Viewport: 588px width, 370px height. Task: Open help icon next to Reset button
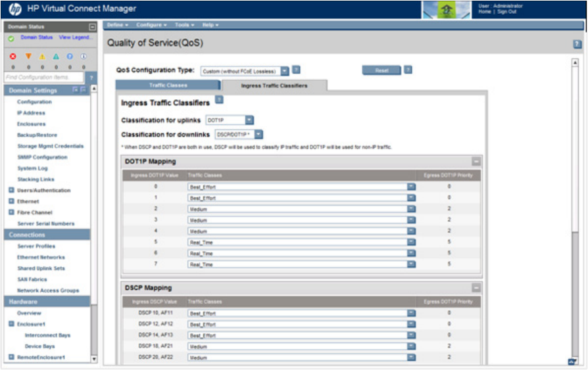408,70
